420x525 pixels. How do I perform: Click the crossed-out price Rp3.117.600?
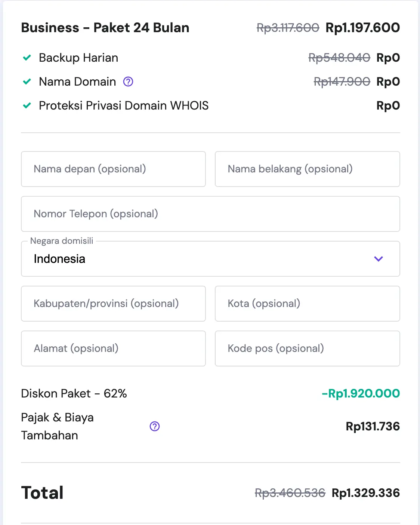[x=288, y=28]
